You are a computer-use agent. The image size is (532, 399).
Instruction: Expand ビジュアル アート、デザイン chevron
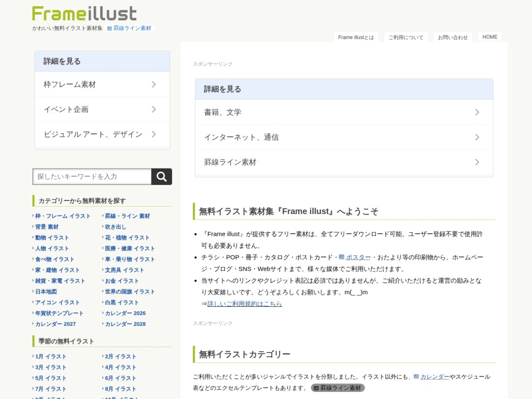[x=154, y=134]
